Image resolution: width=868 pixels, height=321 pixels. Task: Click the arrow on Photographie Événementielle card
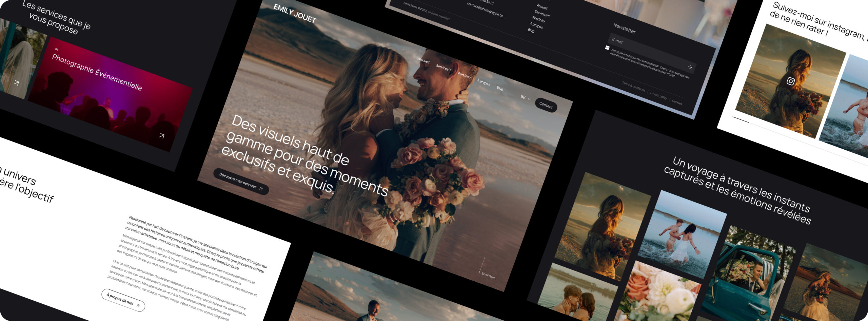pos(162,136)
